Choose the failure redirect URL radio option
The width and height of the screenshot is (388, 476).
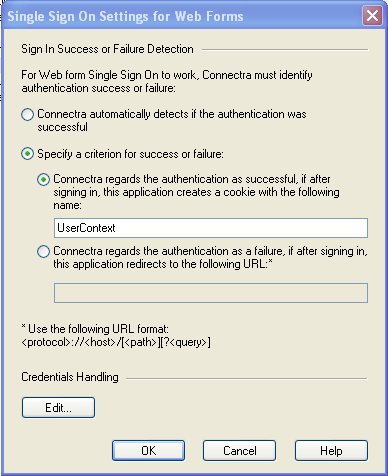[x=43, y=251]
